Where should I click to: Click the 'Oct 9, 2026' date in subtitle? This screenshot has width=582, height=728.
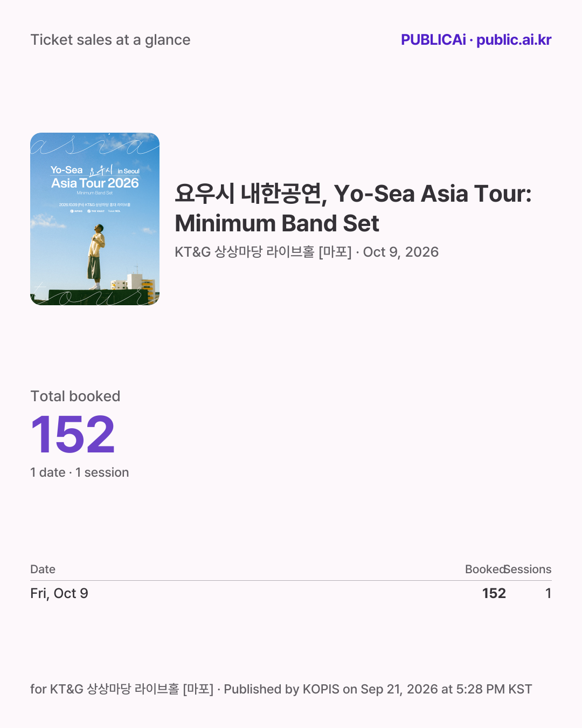click(x=401, y=252)
